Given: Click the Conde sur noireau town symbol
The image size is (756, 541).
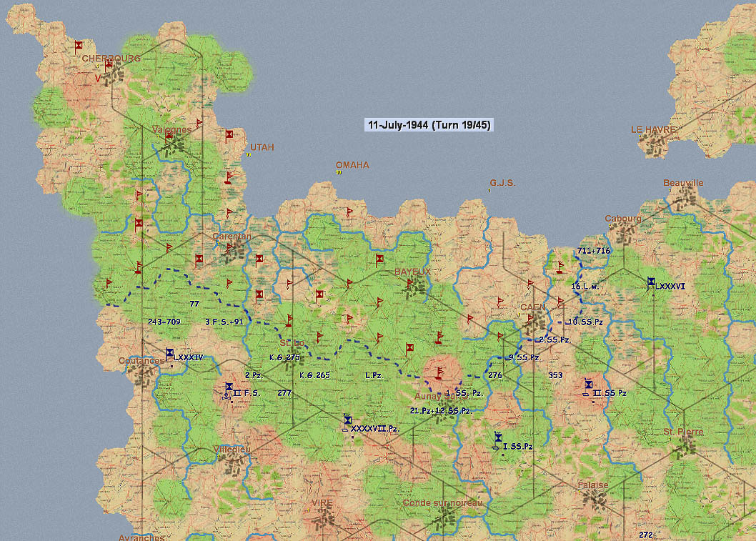Looking at the screenshot, I should tap(444, 519).
